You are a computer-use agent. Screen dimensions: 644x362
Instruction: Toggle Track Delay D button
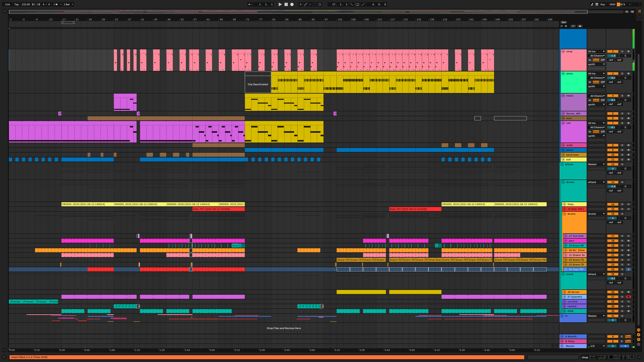(x=638, y=344)
